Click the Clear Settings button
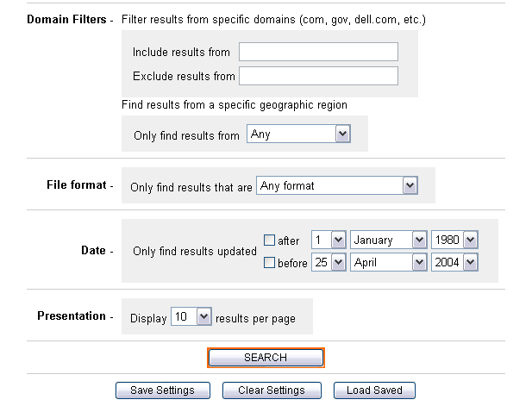The height and width of the screenshot is (406, 532). (271, 390)
